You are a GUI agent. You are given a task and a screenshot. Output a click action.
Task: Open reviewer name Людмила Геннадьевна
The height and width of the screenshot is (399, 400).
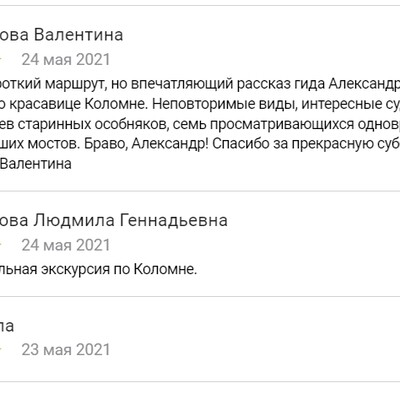pos(114,220)
